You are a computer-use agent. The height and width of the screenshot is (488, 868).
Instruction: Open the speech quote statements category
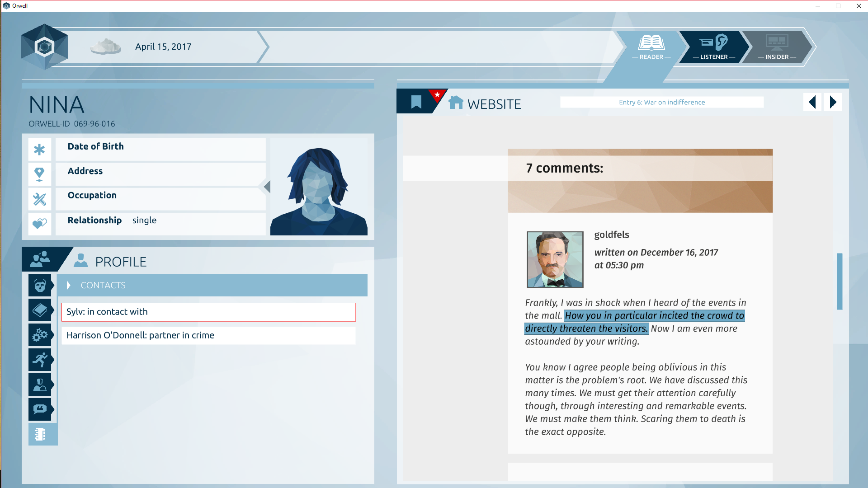pos(40,409)
